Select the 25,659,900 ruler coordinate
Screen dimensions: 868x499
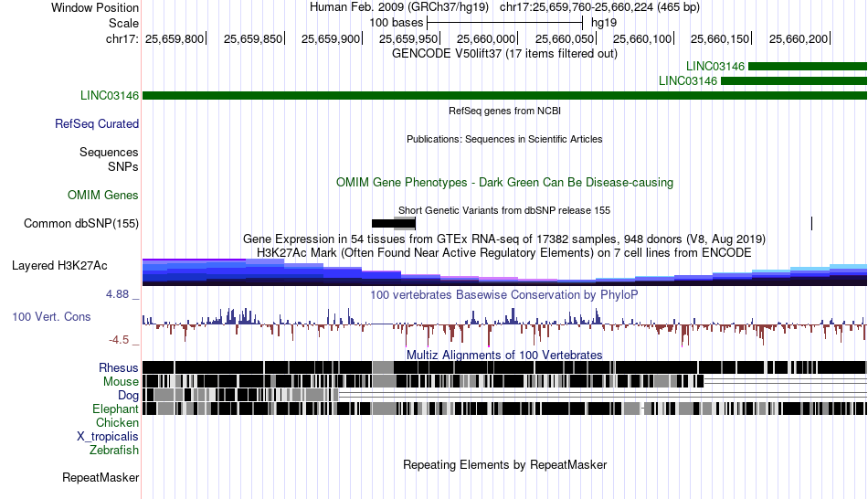(331, 38)
